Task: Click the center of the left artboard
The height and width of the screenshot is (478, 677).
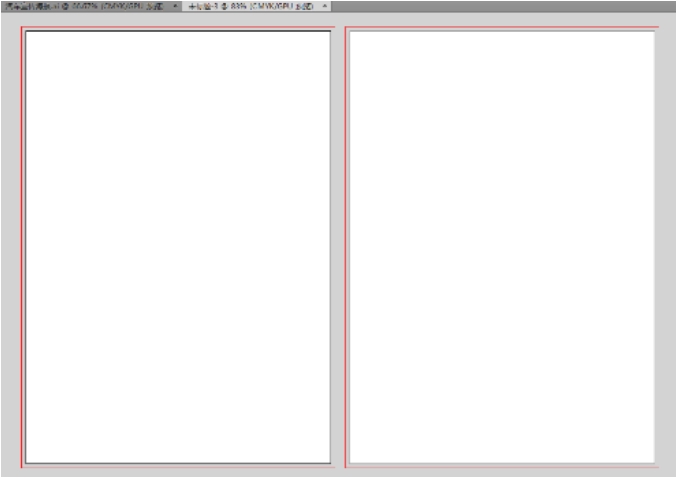Action: point(178,247)
